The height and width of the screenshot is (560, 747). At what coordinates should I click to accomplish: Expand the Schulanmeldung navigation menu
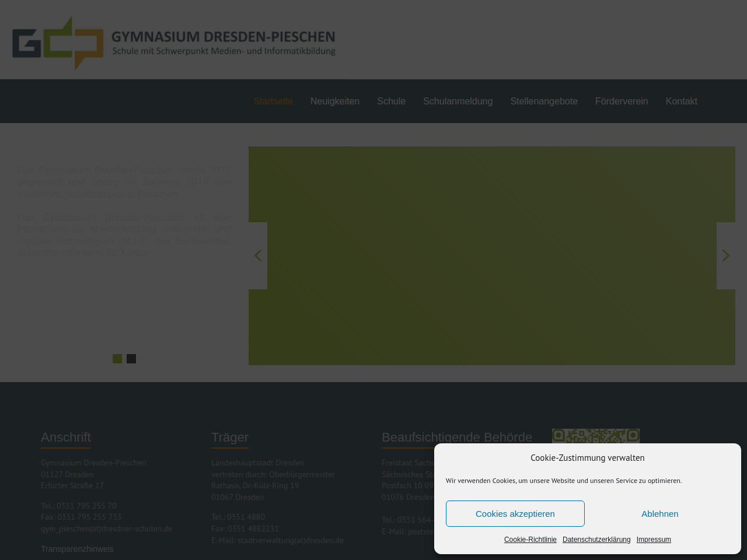point(458,101)
